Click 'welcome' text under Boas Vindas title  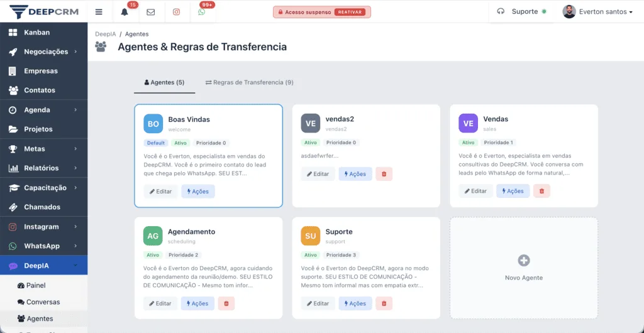pos(179,129)
